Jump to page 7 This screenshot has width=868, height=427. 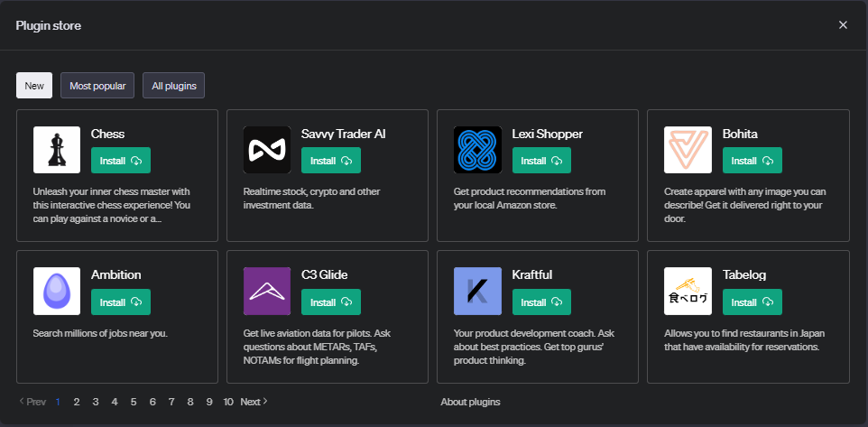171,402
